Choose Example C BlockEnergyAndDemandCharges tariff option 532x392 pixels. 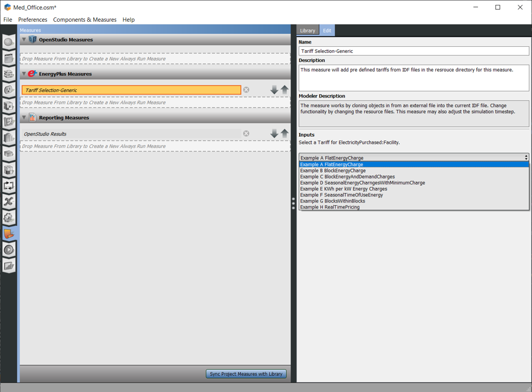(x=347, y=177)
